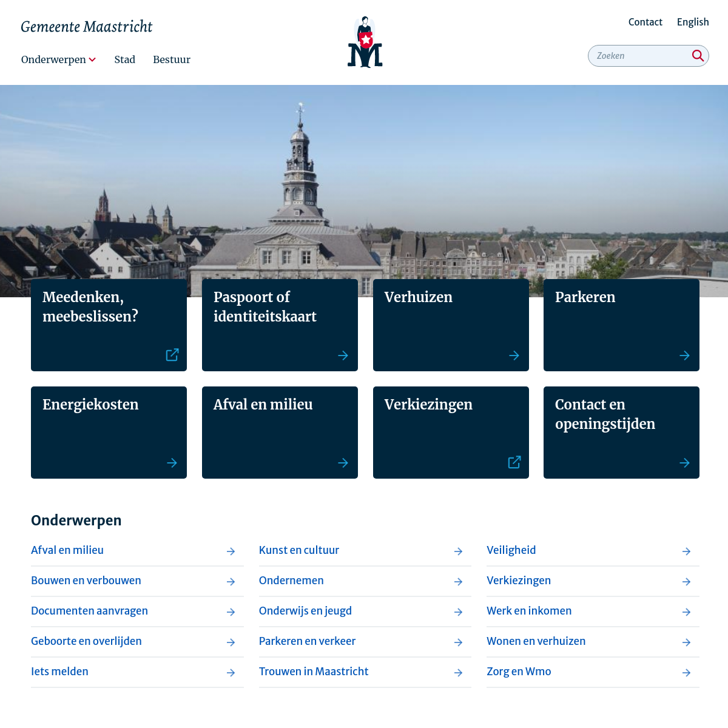Click external link icon on Meedenken tile
This screenshot has width=728, height=728.
(x=172, y=355)
